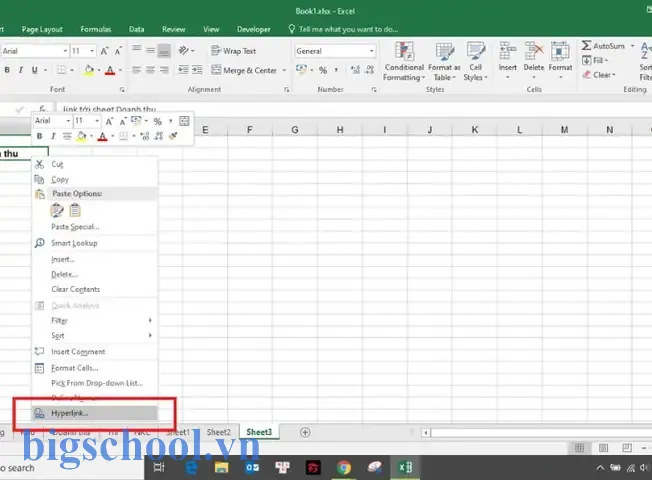Toggle Bold in the ribbon Font group
Image resolution: width=652 pixels, height=480 pixels.
(x=7, y=70)
